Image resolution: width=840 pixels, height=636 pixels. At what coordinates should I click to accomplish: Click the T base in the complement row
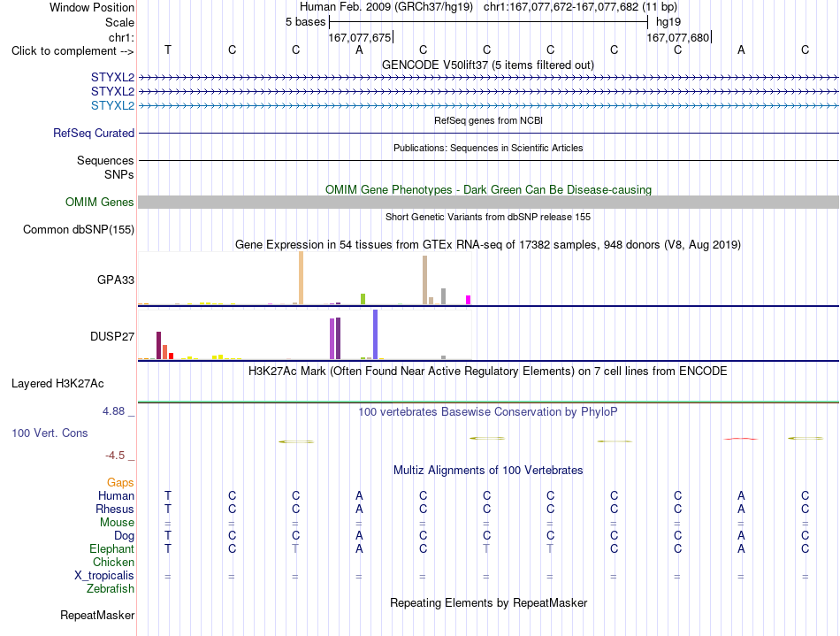[168, 50]
